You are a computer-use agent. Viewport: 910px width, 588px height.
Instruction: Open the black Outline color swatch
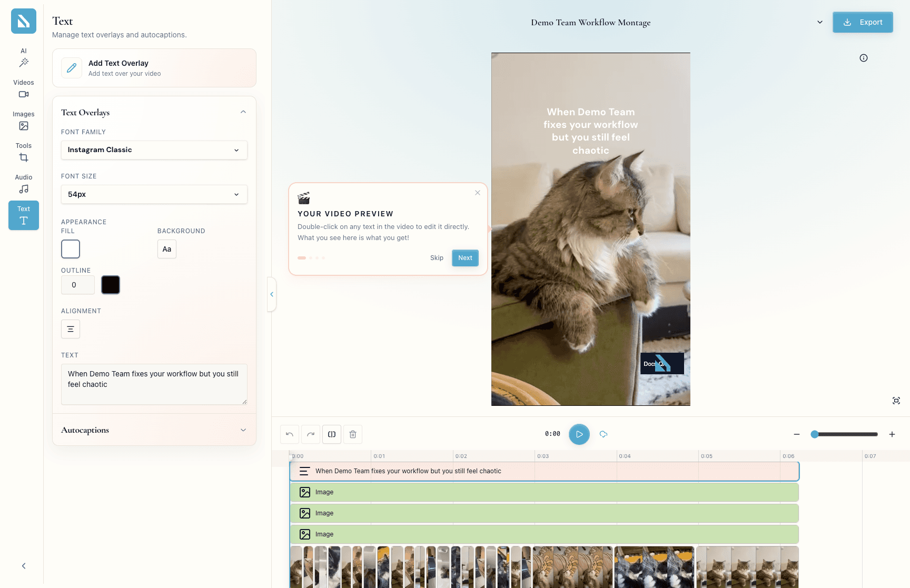[111, 285]
